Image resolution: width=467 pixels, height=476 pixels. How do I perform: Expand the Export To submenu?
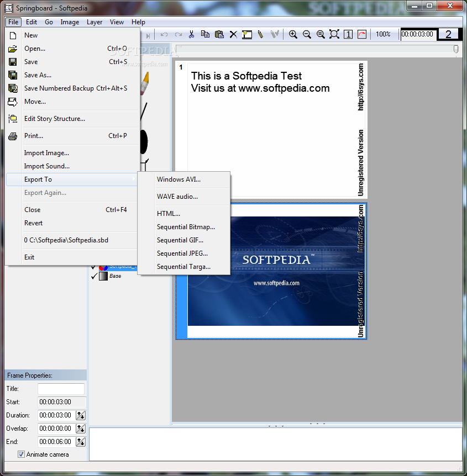coord(72,179)
